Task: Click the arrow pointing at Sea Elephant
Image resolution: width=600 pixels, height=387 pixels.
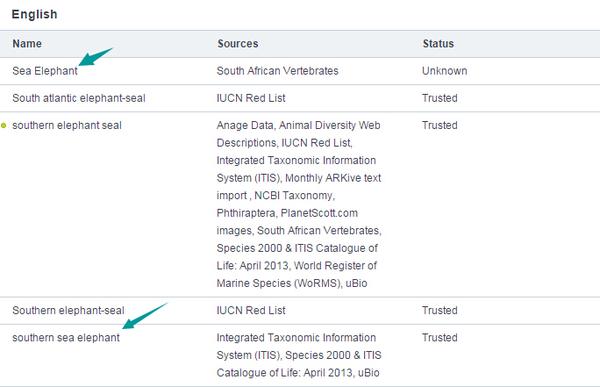Action: [x=95, y=57]
